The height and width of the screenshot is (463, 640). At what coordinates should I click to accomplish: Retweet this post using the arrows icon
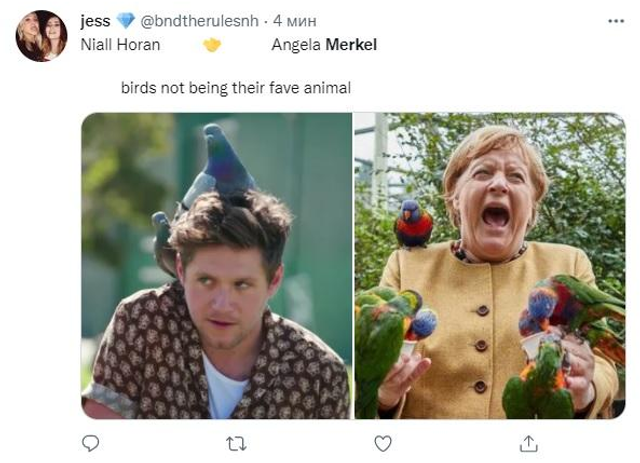(236, 441)
